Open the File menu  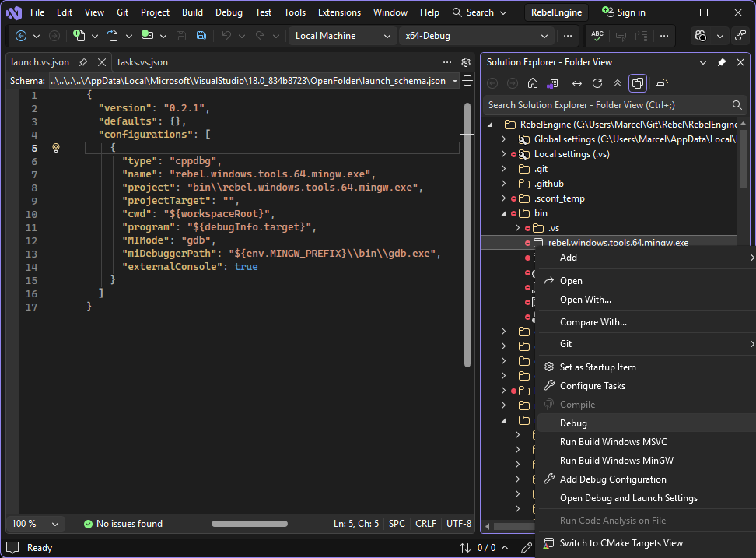click(x=37, y=12)
